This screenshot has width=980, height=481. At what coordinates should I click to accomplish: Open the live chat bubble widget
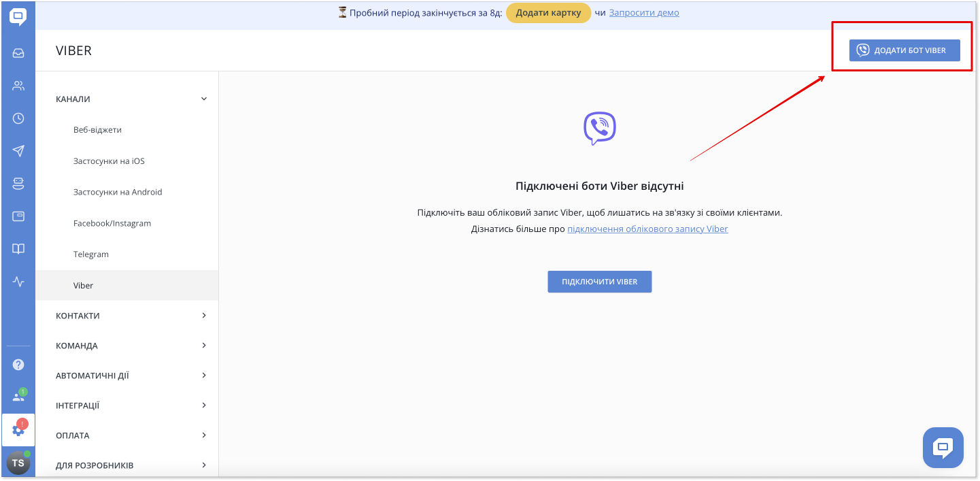coord(943,448)
